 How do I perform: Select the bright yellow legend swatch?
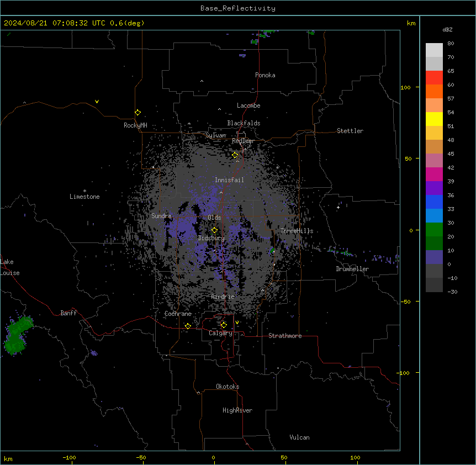coord(434,119)
